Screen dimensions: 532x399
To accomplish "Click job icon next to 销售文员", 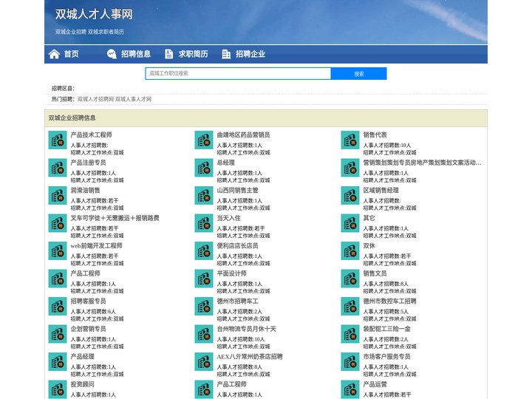I will 350,279.
